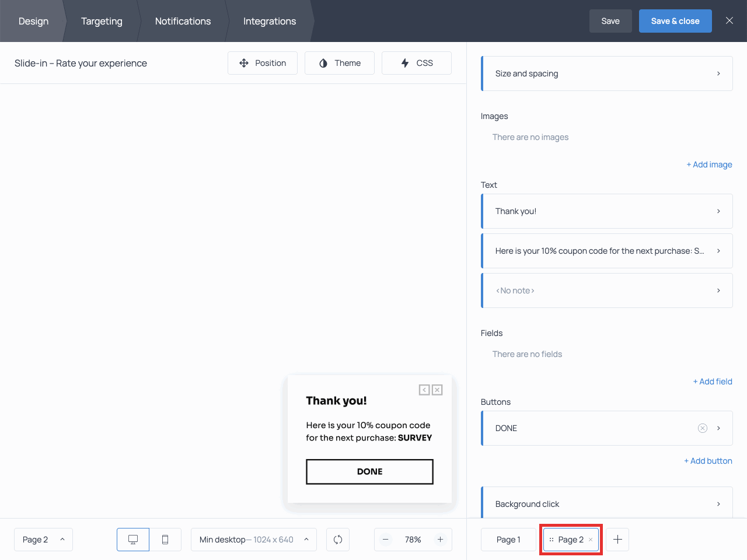
Task: Switch to desktop preview mode
Action: (x=133, y=540)
